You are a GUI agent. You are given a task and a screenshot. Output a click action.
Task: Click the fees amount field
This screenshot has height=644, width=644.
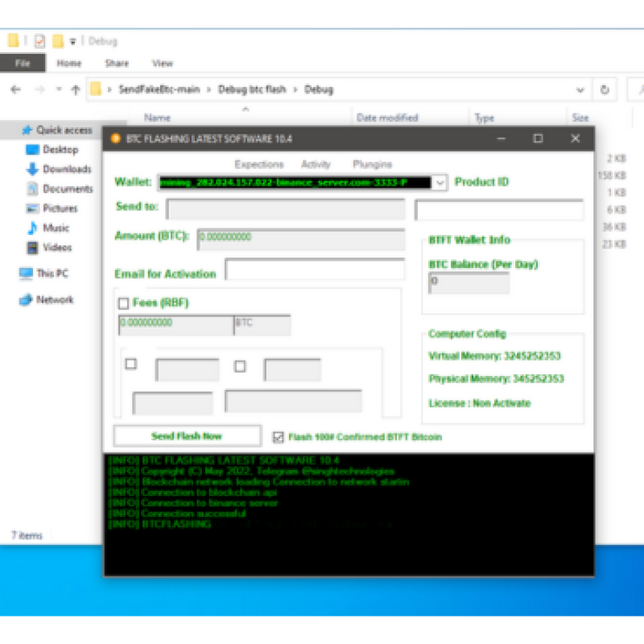click(x=175, y=325)
